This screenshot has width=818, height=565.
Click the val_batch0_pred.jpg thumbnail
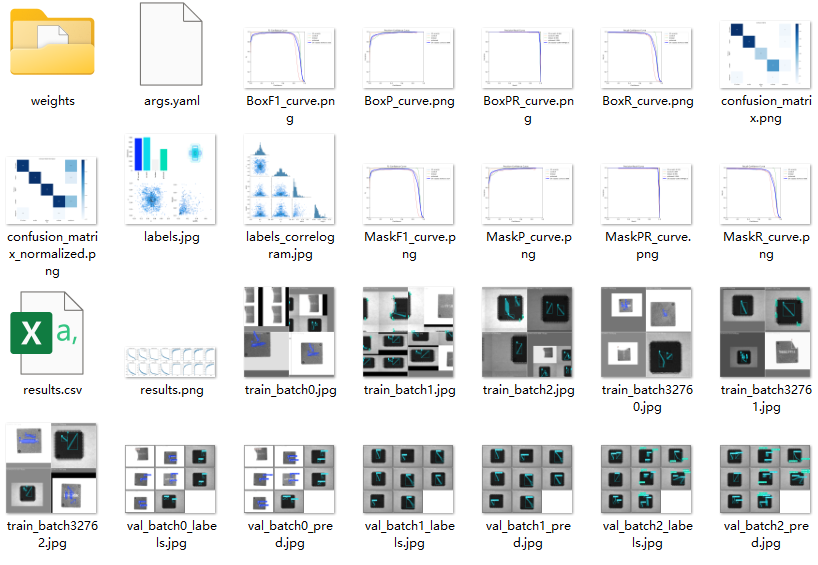tap(290, 479)
